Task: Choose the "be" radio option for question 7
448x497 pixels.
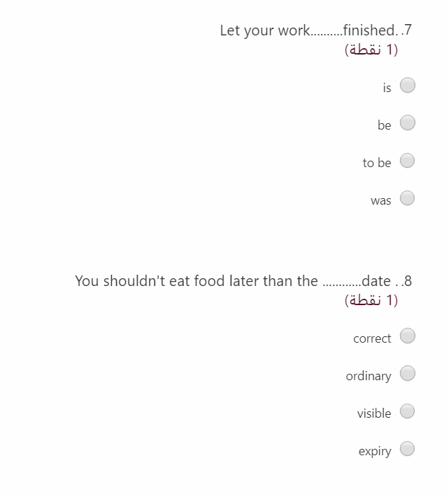Action: coord(408,122)
